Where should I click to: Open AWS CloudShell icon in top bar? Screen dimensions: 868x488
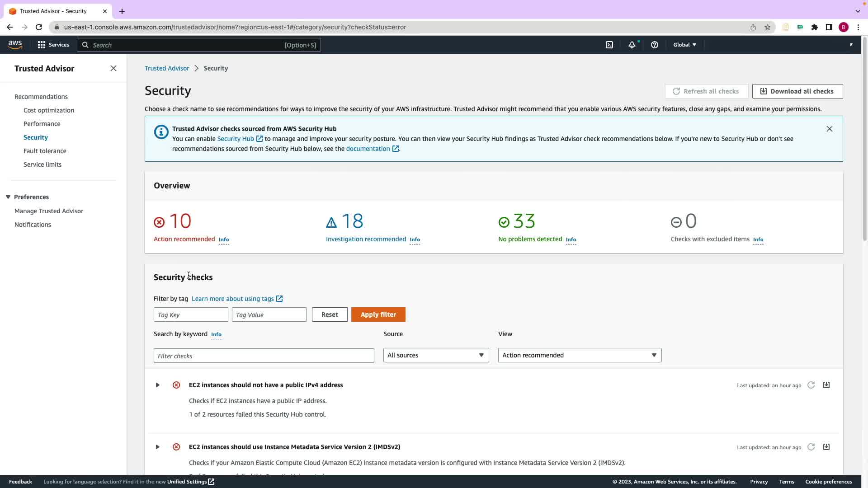pos(609,45)
